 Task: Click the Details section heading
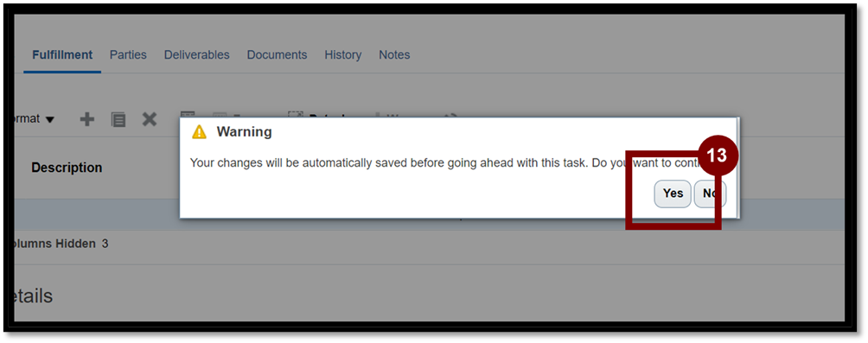(33, 295)
